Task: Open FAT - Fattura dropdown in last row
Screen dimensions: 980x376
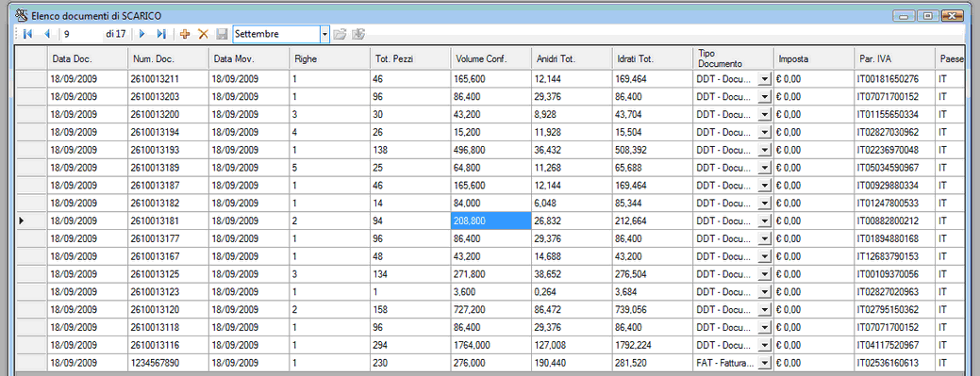Action: (x=764, y=363)
